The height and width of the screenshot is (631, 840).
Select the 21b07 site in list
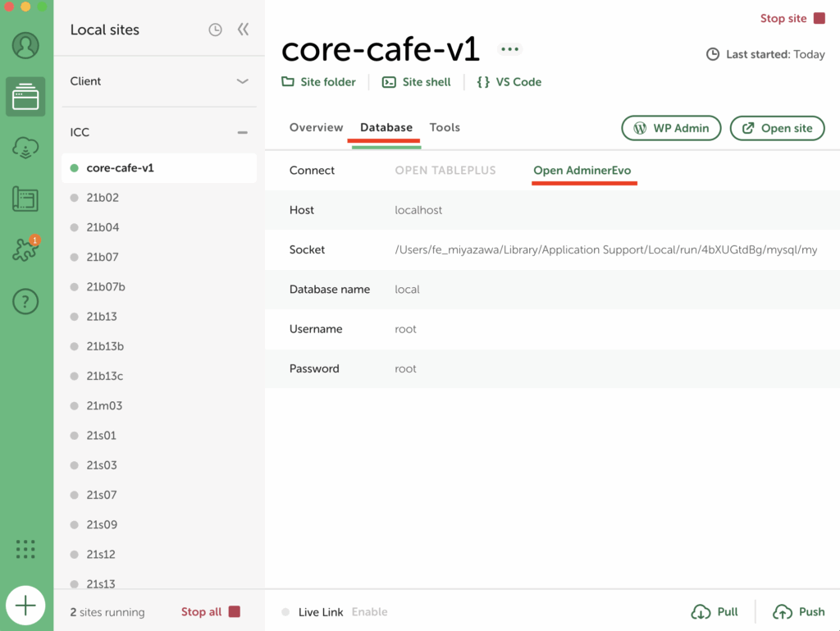click(x=103, y=257)
